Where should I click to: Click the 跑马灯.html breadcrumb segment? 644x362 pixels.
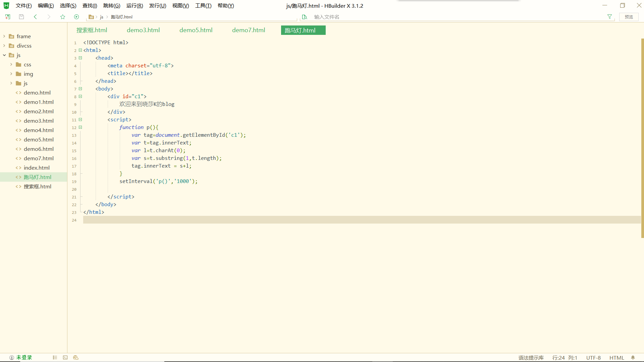click(x=122, y=17)
